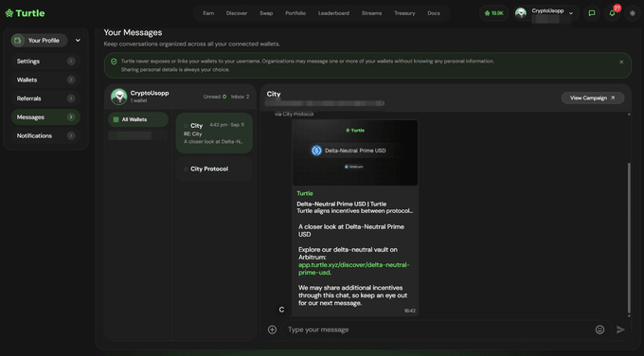Click the 19.9K points badge
Viewport: 644px width, 356px height.
pos(493,13)
